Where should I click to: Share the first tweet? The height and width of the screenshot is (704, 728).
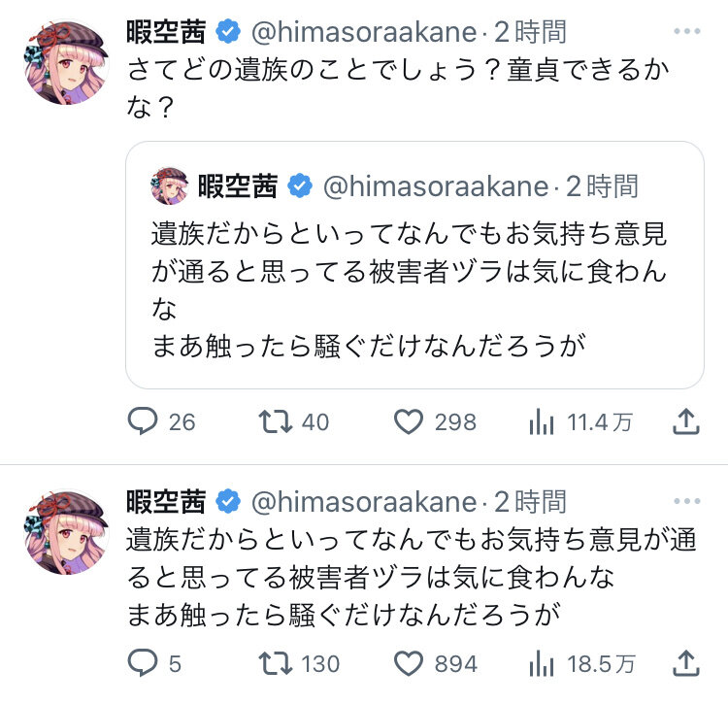coord(686,421)
